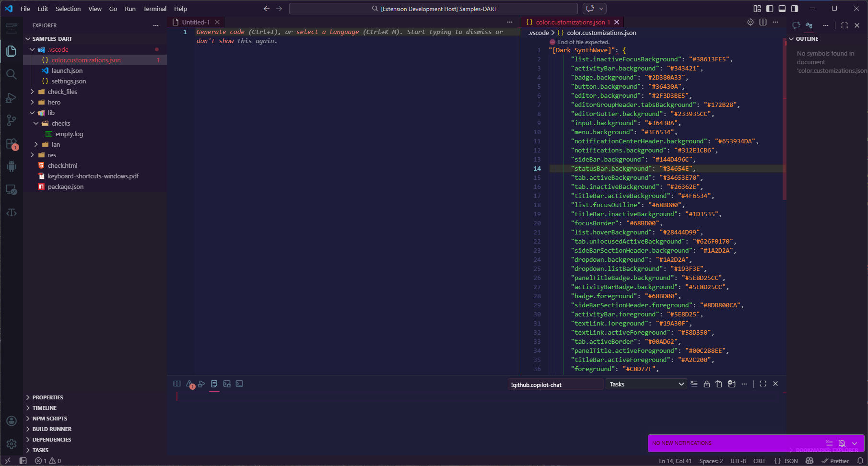The image size is (868, 466).
Task: Open Explorer views and more actions menu
Action: click(156, 25)
